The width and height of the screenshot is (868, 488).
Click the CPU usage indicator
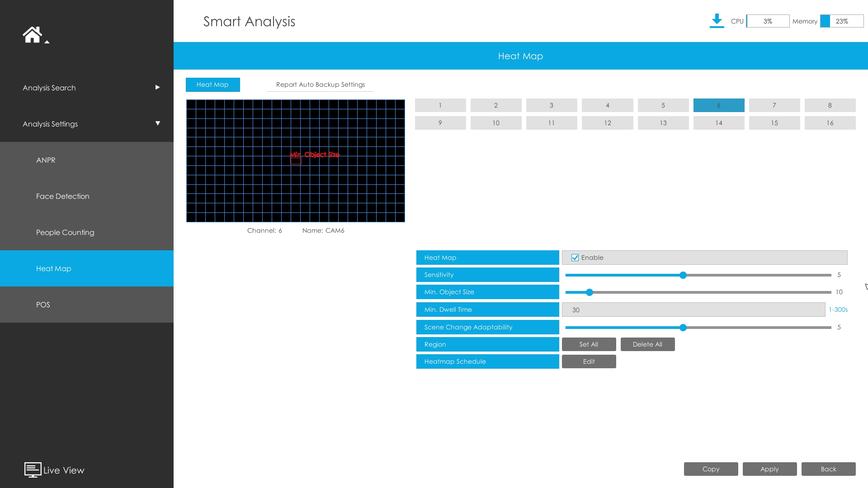tap(768, 21)
